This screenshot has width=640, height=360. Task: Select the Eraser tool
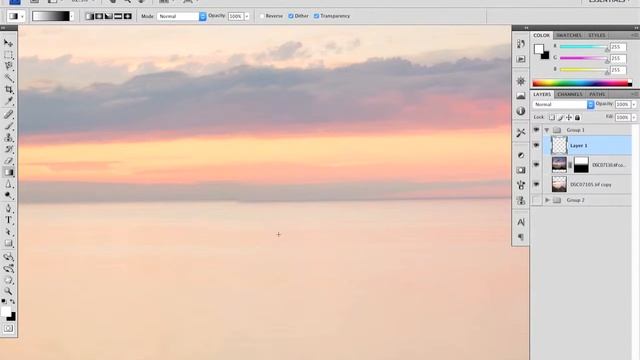point(8,161)
